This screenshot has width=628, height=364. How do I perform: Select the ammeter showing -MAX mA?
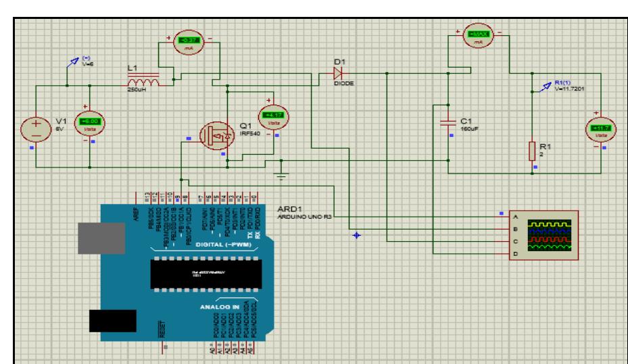(478, 36)
